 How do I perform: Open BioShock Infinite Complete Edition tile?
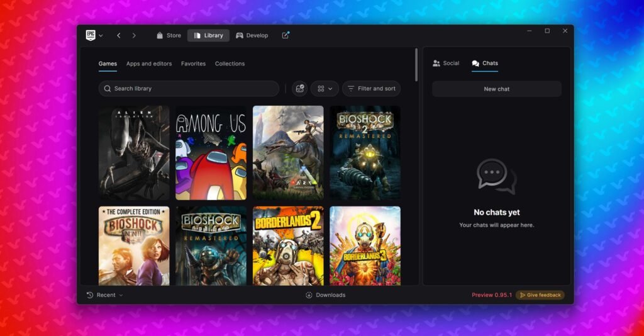click(134, 245)
